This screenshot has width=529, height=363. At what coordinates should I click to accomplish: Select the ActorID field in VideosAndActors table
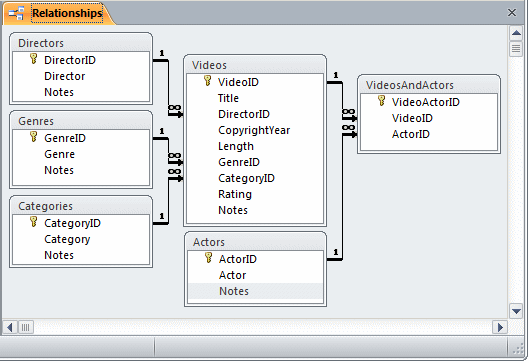pyautogui.click(x=428, y=134)
